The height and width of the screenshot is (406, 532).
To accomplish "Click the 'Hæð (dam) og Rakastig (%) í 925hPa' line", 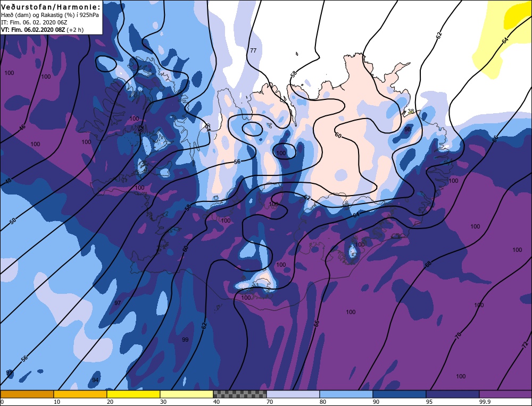I will pos(50,15).
